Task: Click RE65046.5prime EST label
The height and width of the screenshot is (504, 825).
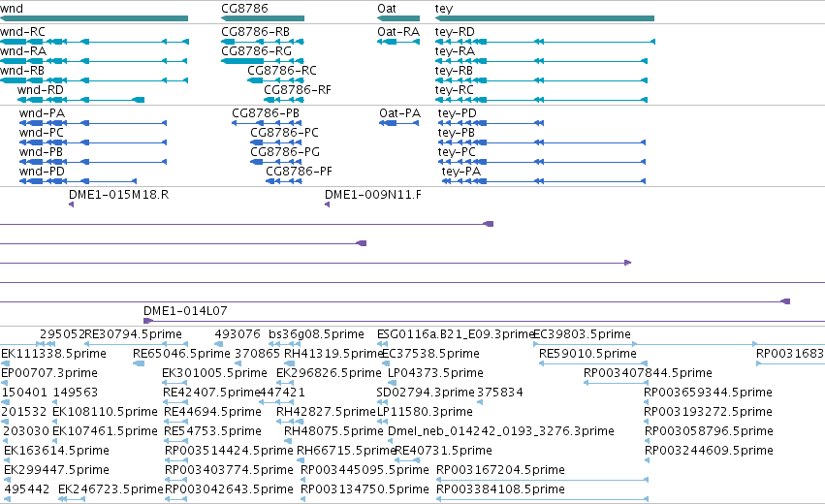Action: pos(182,354)
